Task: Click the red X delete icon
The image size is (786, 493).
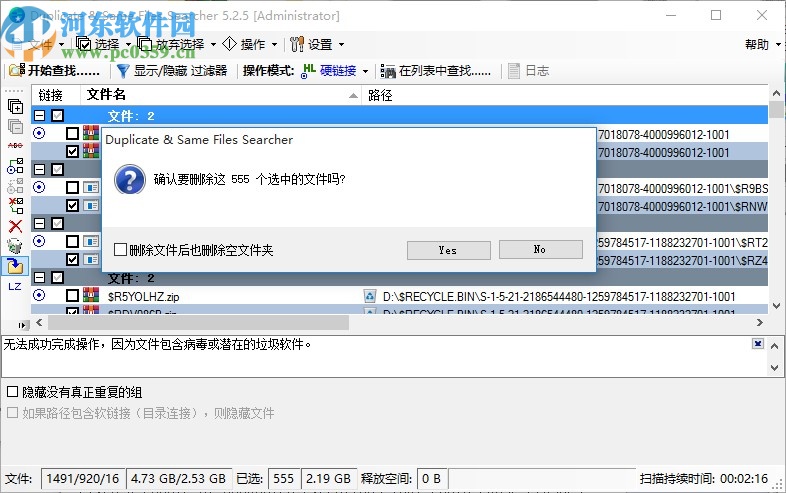Action: [x=15, y=226]
